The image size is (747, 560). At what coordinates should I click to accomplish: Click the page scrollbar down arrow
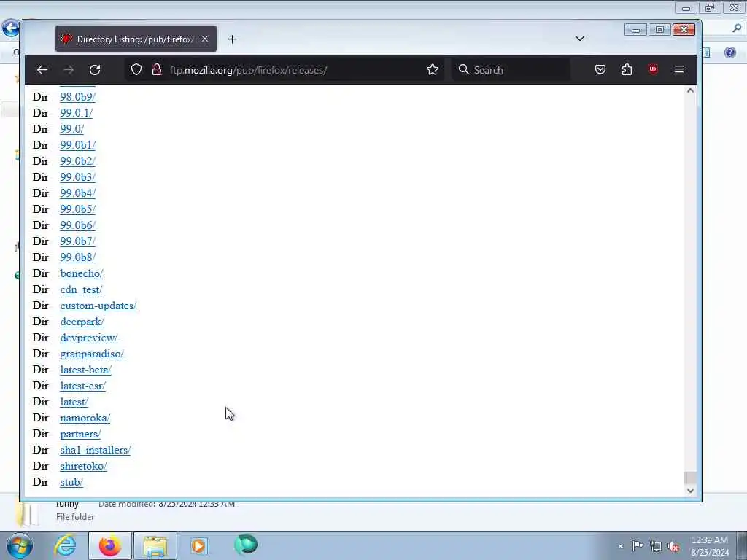690,491
